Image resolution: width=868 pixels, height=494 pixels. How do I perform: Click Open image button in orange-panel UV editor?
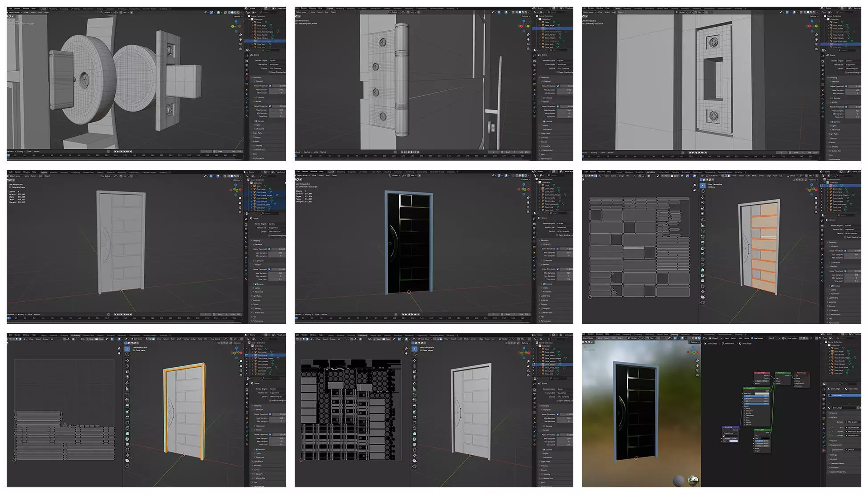675,176
